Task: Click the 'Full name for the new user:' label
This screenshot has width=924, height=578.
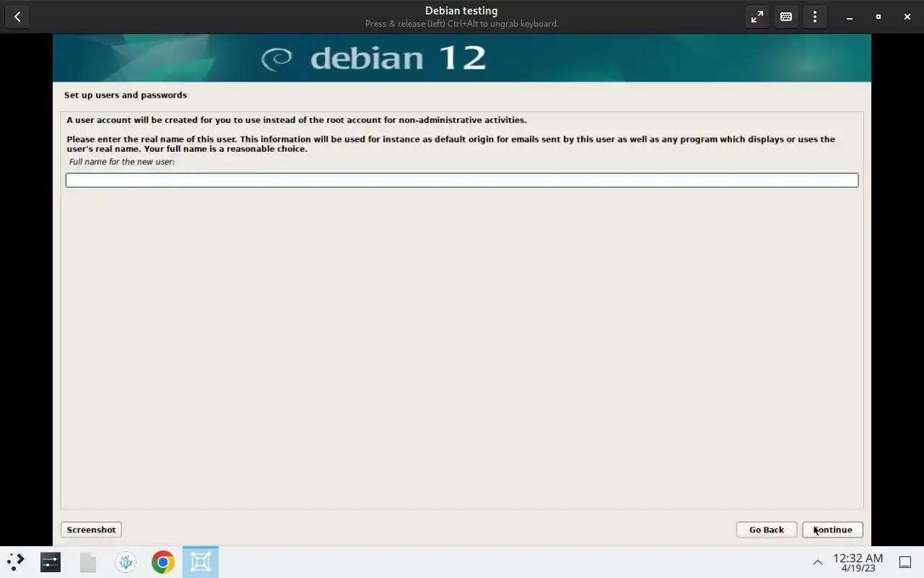Action: coord(122,162)
